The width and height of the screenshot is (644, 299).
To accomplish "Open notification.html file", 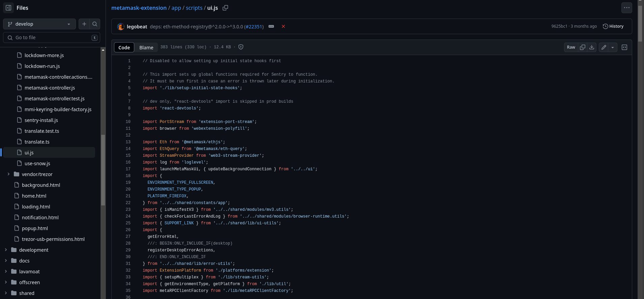I will [x=40, y=218].
